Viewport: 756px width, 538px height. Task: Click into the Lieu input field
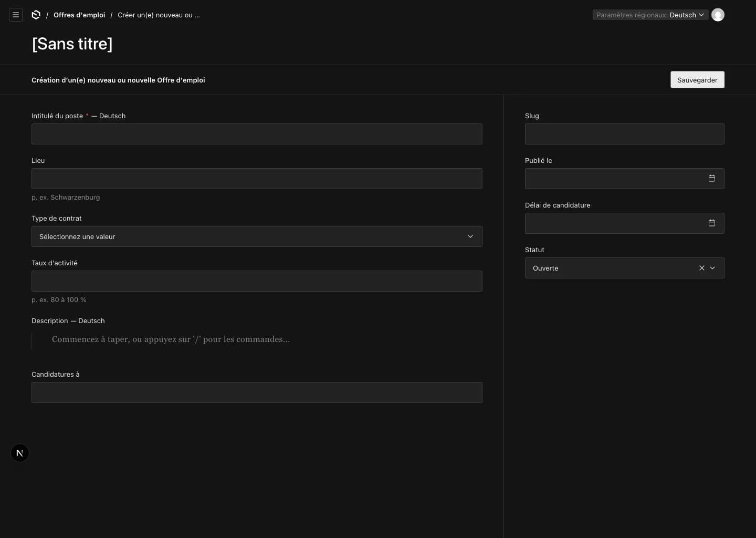click(x=257, y=179)
